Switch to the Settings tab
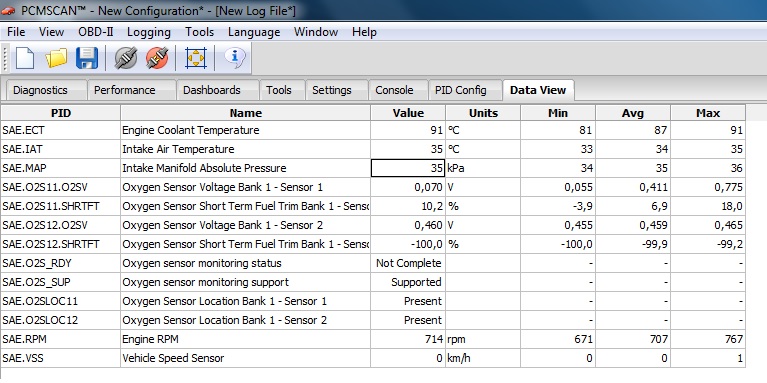767x383 pixels. [x=337, y=90]
